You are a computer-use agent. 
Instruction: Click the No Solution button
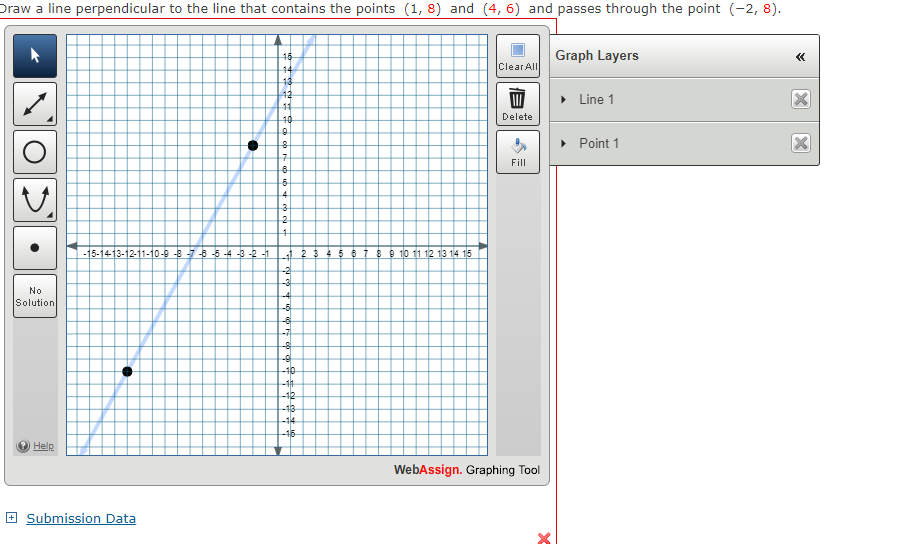tap(35, 296)
